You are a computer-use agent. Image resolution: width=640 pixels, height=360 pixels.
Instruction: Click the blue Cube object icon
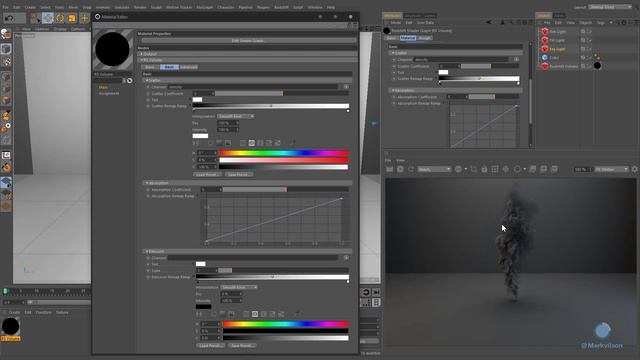544,57
